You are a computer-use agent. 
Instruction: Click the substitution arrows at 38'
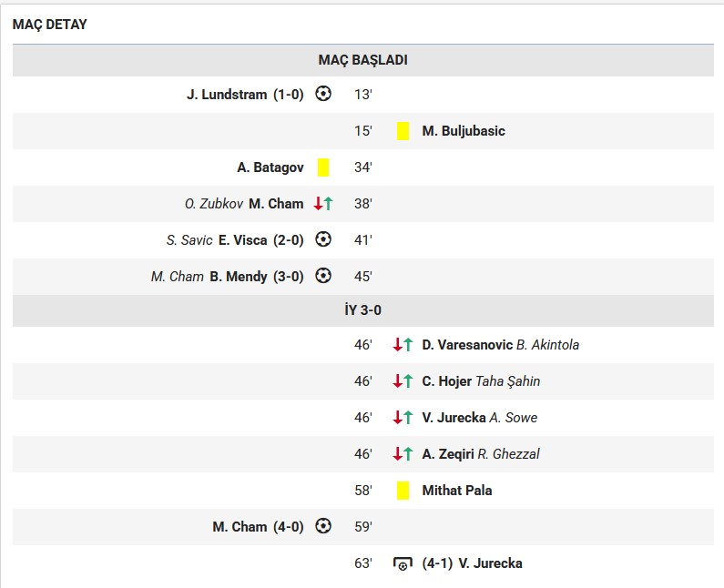click(x=323, y=204)
